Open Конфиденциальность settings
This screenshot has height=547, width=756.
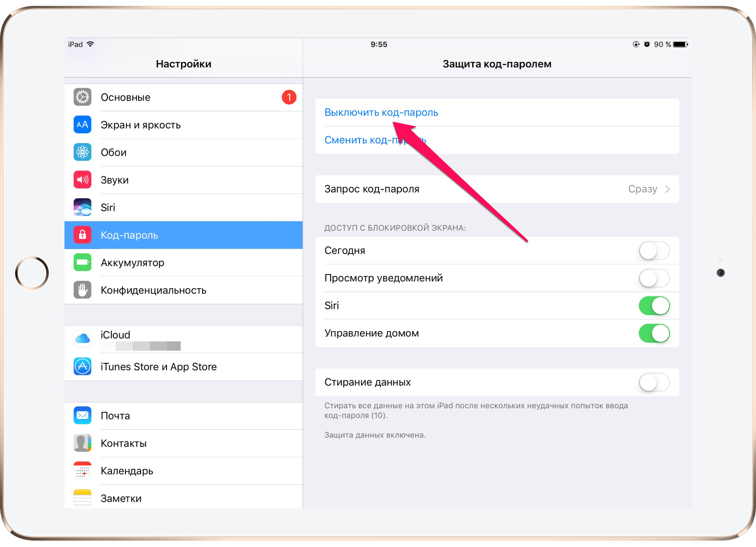[184, 290]
